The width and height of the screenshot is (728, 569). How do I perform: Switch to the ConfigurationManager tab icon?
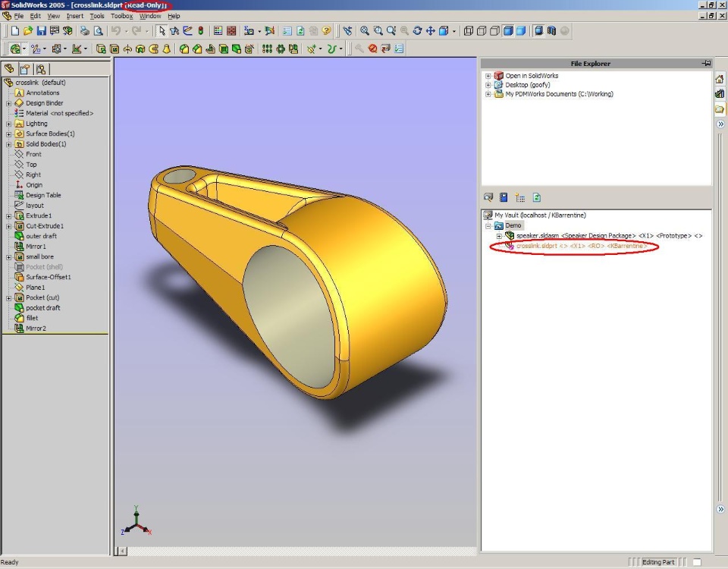tap(41, 69)
